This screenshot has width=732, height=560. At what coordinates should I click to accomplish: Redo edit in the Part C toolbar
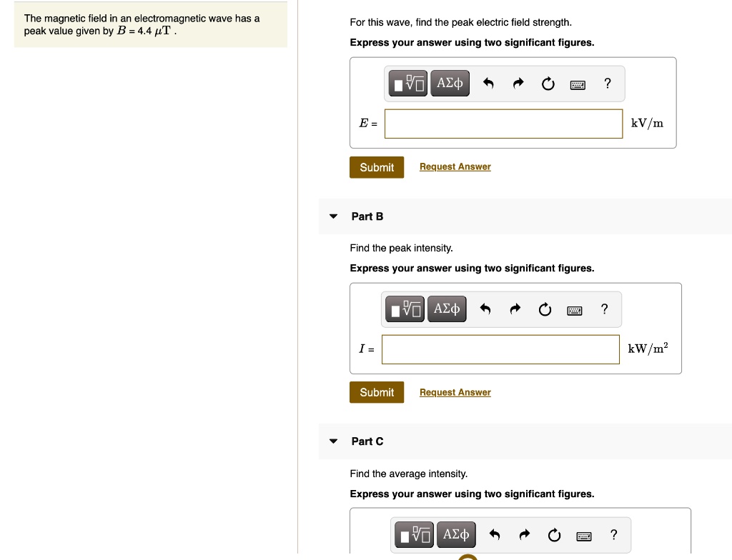[524, 535]
